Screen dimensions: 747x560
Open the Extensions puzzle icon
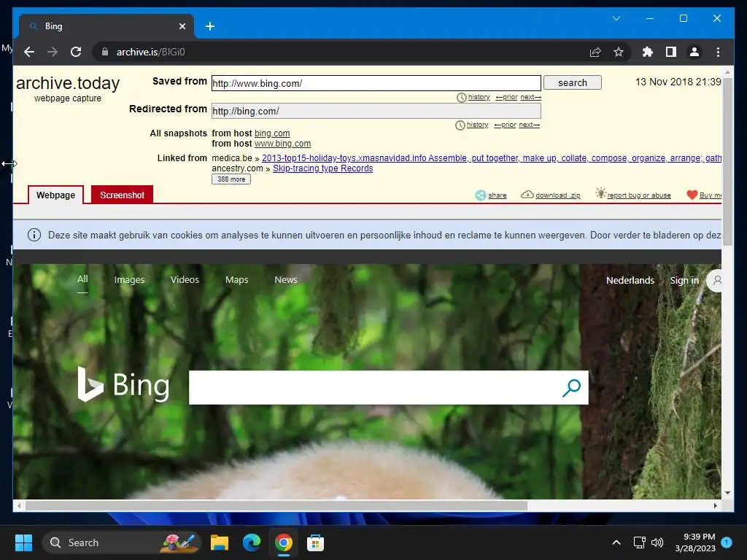(648, 52)
